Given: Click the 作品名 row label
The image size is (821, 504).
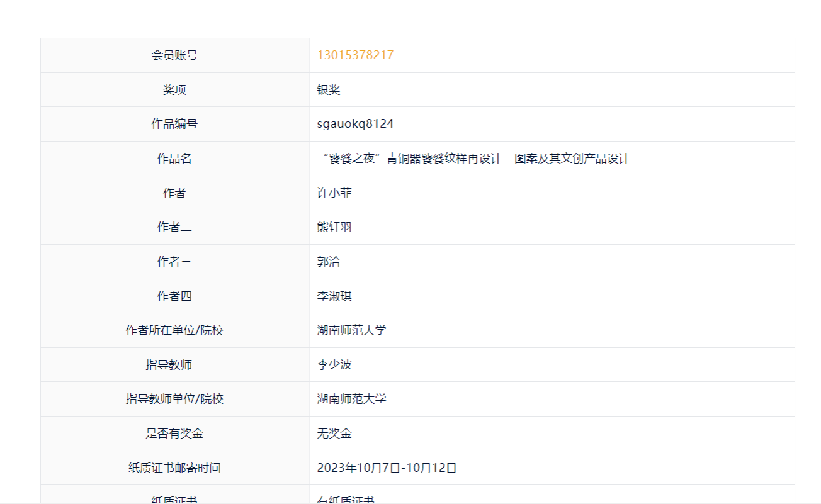Looking at the screenshot, I should coord(174,159).
